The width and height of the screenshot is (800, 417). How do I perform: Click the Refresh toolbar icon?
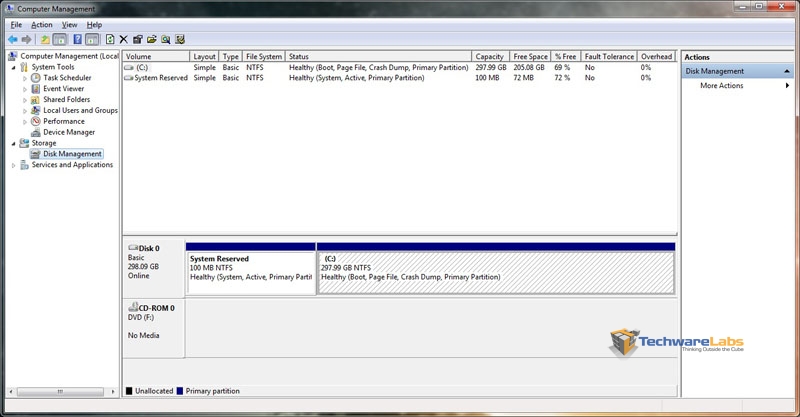109,39
